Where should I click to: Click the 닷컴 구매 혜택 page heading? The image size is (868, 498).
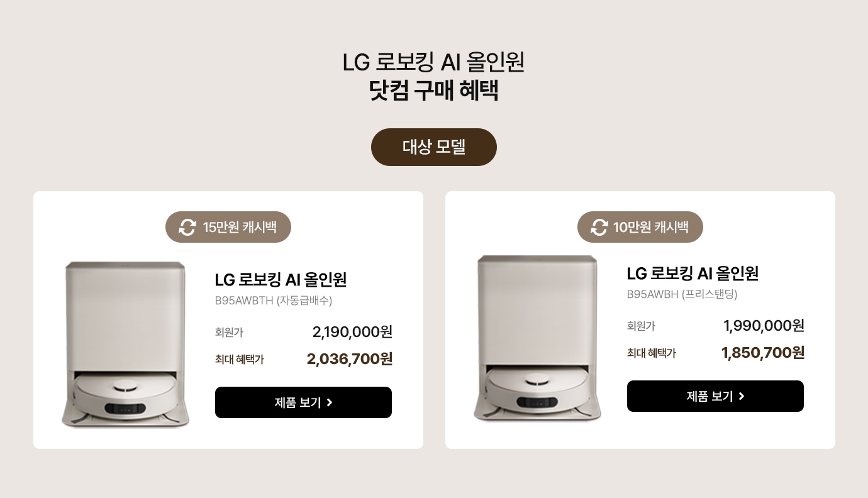(434, 91)
